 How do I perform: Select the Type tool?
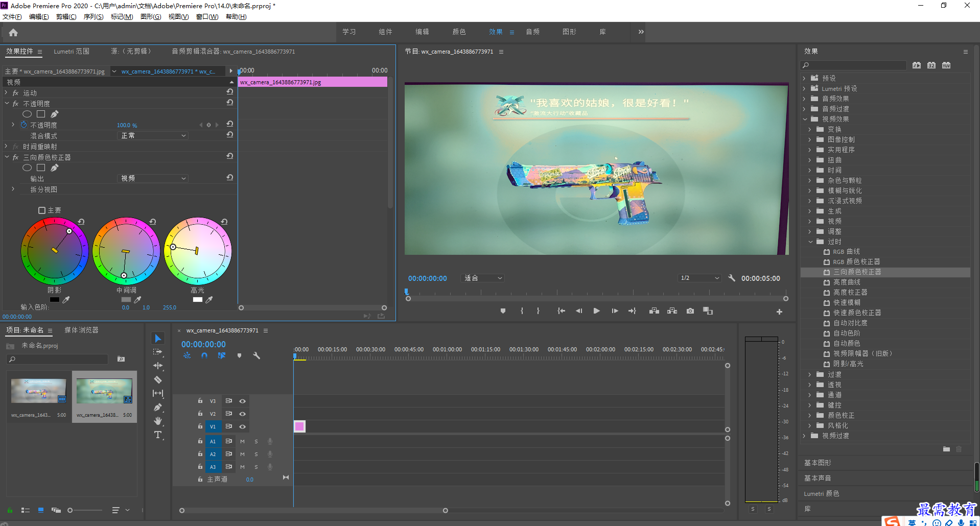(158, 435)
